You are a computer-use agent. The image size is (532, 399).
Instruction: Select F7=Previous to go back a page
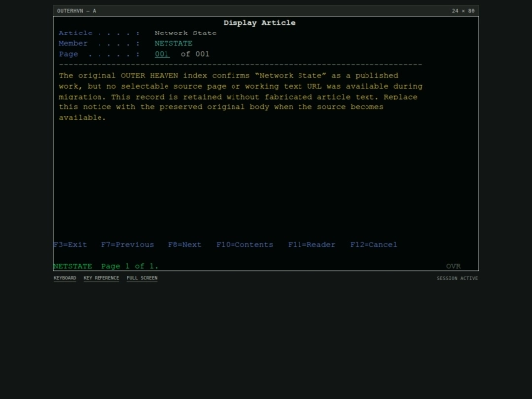coord(127,245)
